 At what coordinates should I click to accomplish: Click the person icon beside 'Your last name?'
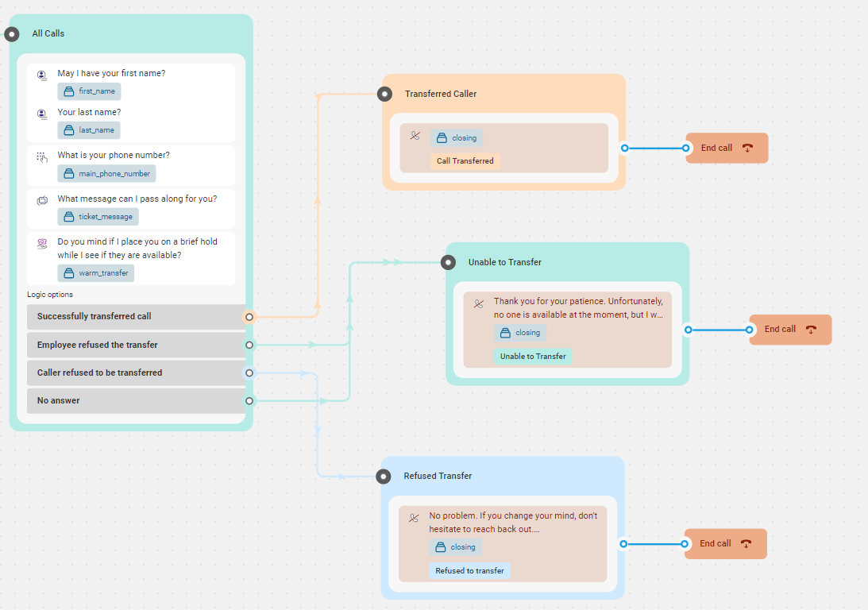point(42,114)
